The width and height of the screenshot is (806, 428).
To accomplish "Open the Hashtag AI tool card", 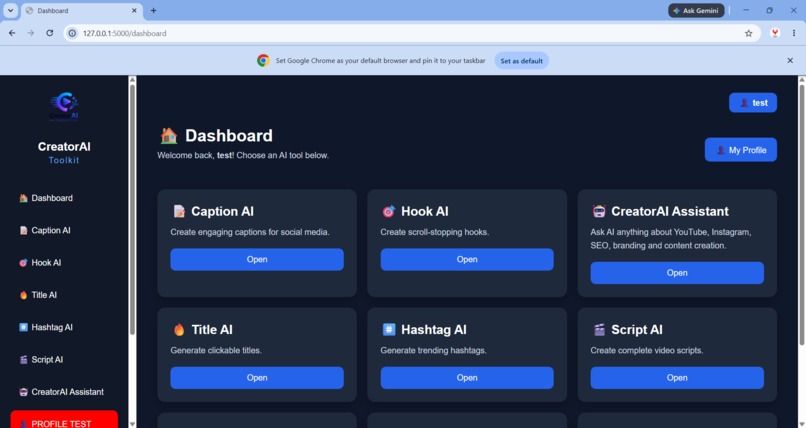I will [x=467, y=378].
